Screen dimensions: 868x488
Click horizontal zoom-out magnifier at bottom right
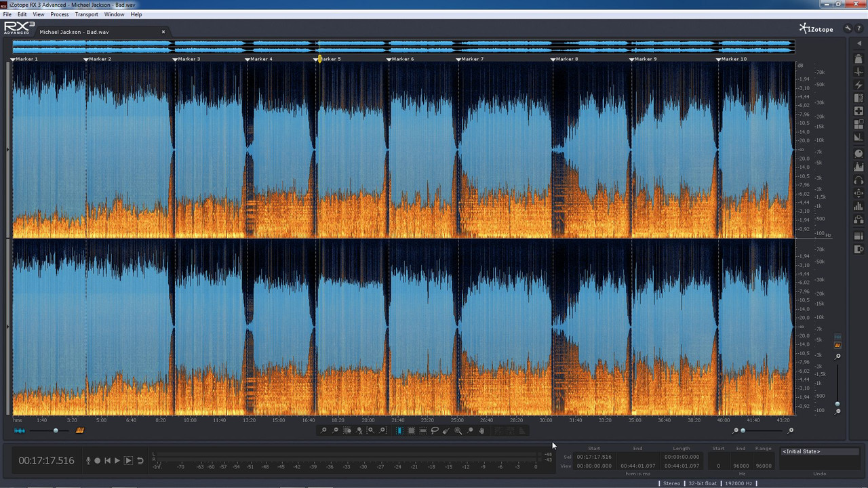point(736,430)
